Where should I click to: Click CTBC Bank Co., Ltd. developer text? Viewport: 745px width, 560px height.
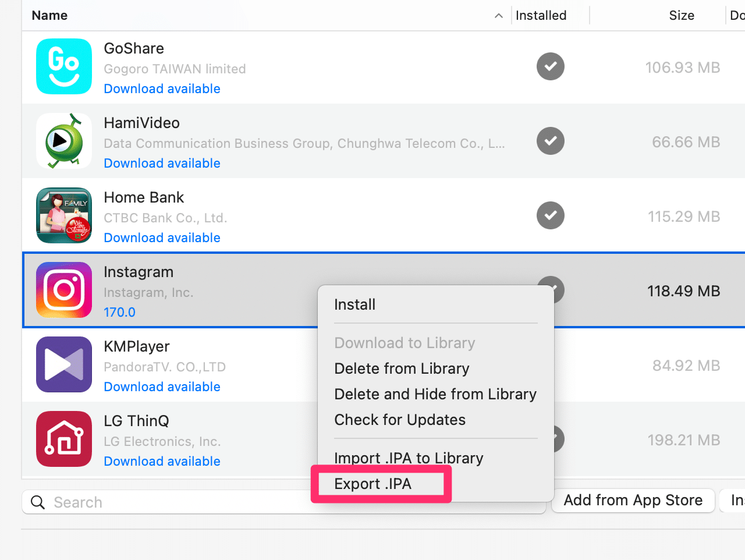pos(165,218)
